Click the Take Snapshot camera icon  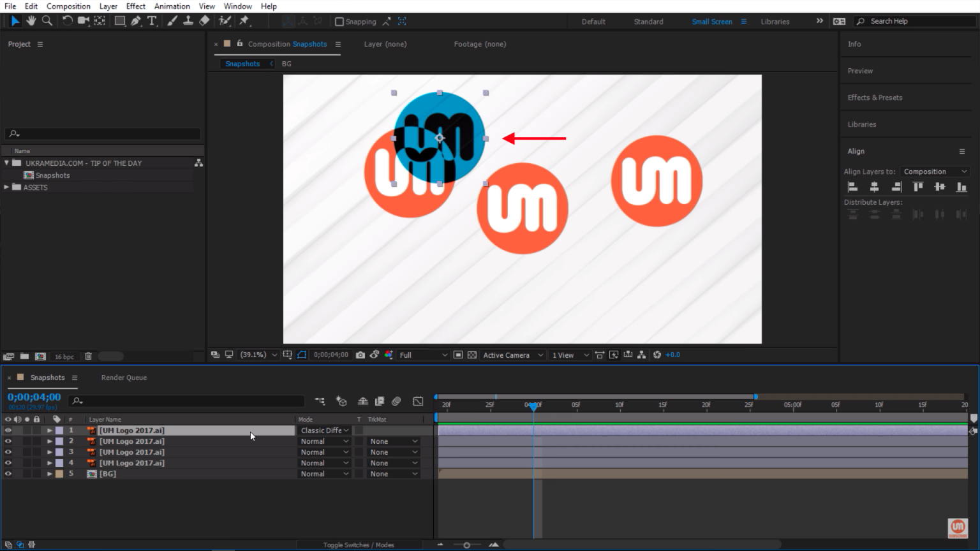click(x=360, y=355)
